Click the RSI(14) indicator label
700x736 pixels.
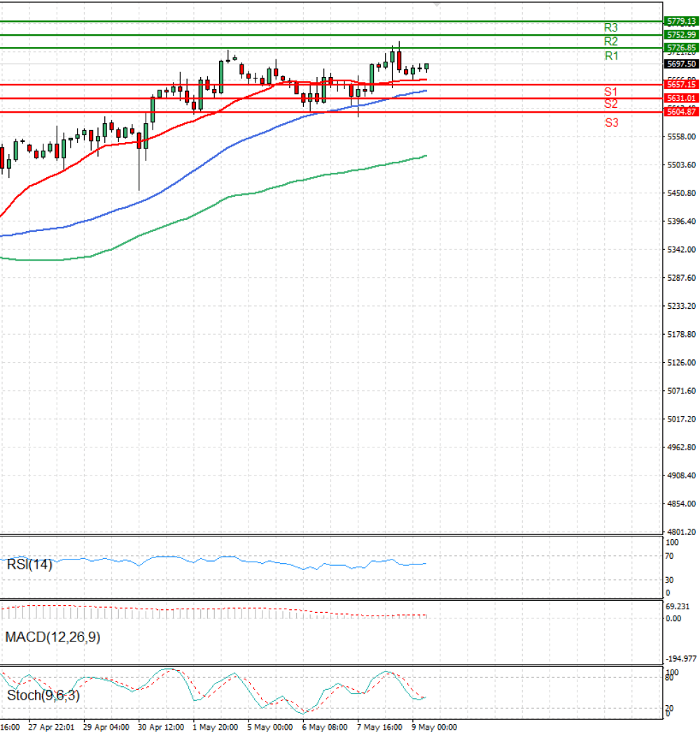pyautogui.click(x=29, y=564)
